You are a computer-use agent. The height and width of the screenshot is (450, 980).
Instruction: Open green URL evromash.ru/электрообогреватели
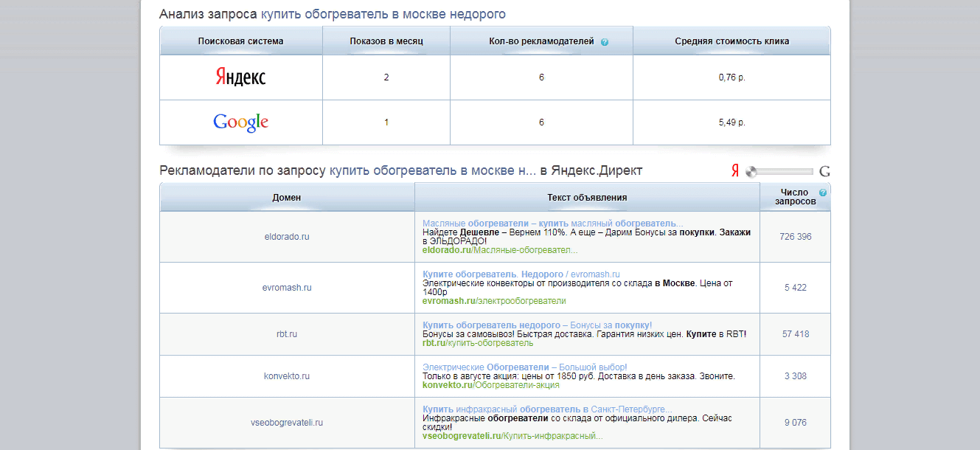coord(494,301)
